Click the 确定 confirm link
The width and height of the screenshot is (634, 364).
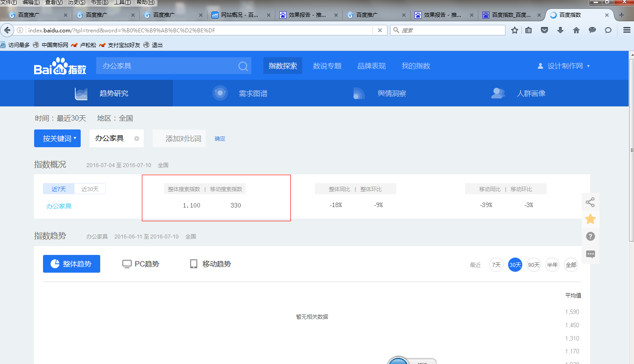(x=220, y=138)
